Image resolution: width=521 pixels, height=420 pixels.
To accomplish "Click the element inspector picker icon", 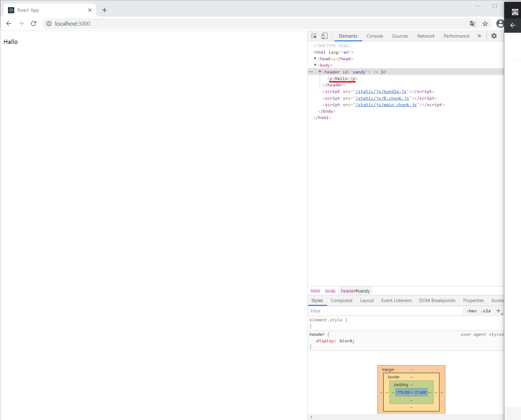I will (314, 36).
